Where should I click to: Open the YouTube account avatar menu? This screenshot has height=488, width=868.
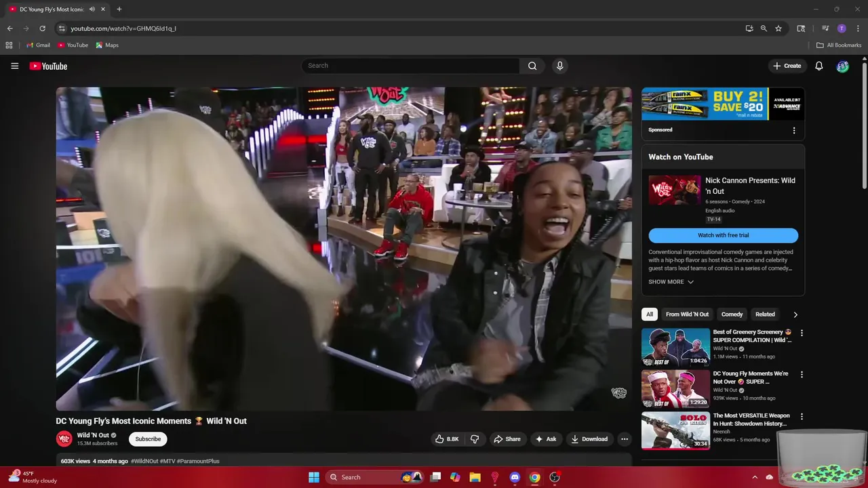(x=842, y=66)
